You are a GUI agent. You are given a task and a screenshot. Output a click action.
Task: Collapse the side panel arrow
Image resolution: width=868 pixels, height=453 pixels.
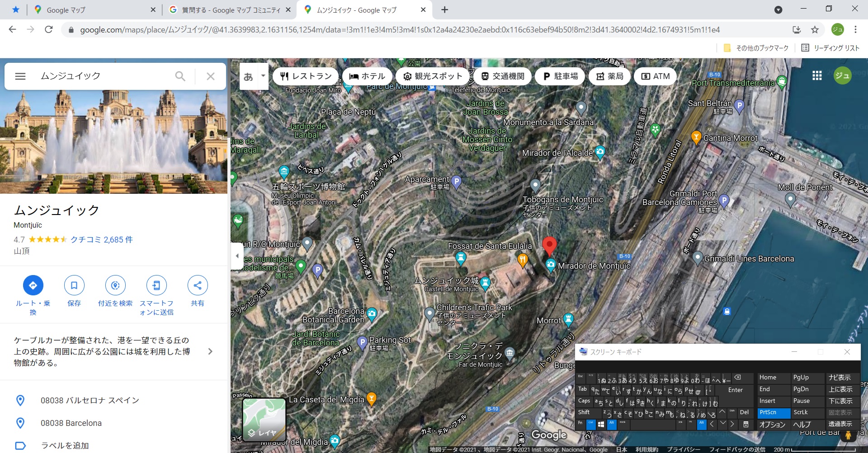point(237,256)
